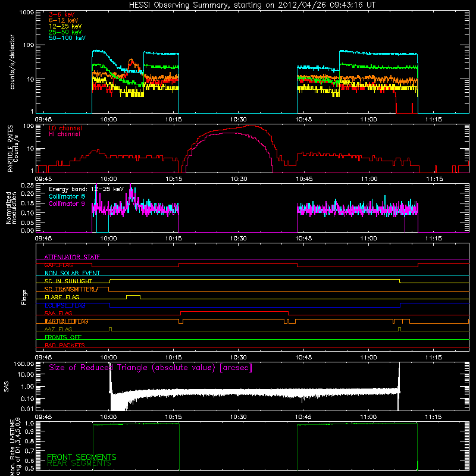Click the 11:15 time label under the counts plot

point(434,120)
